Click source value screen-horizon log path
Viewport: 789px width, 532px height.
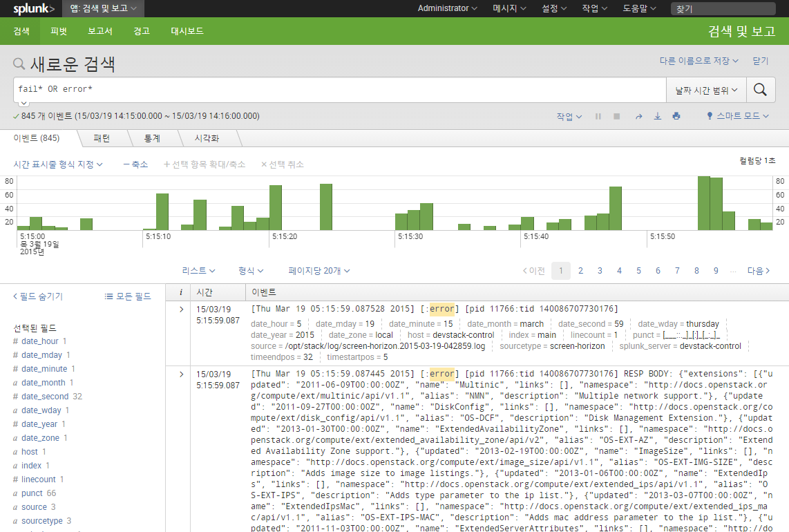click(385, 346)
